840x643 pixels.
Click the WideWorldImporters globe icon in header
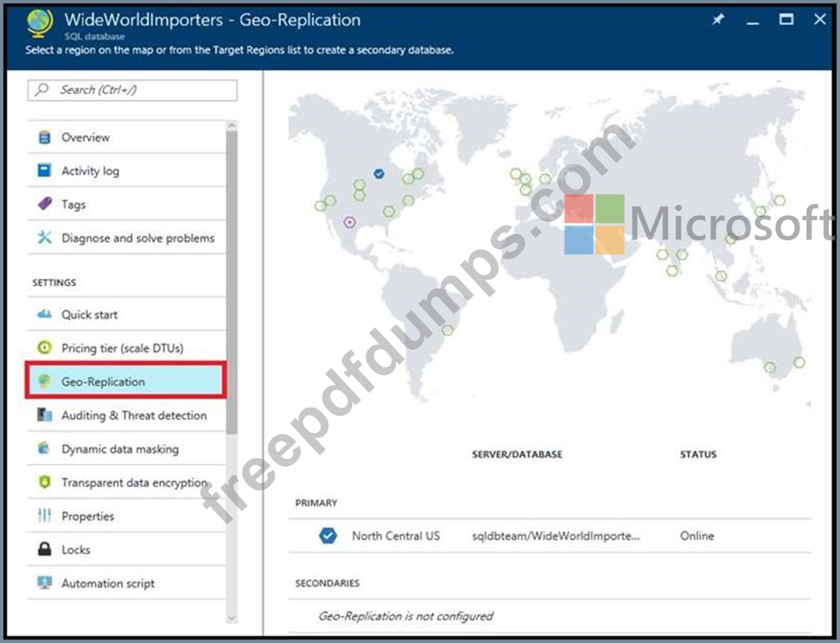coord(40,23)
